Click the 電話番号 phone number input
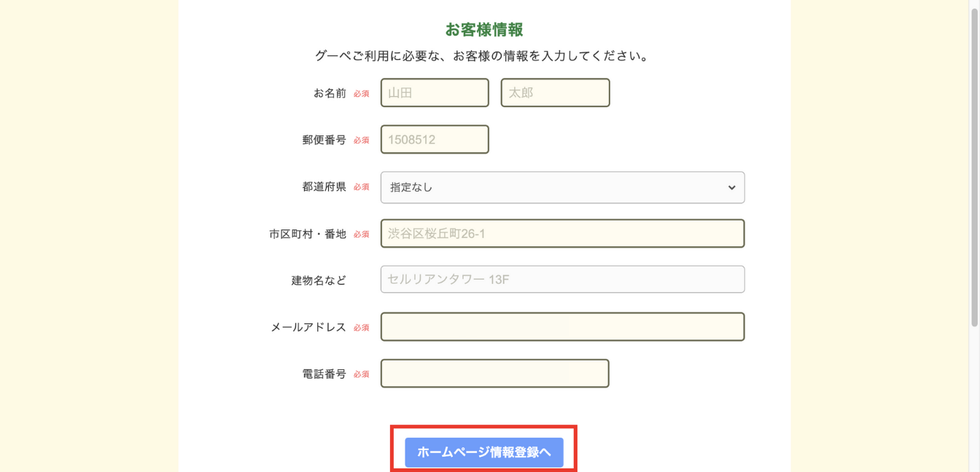The width and height of the screenshot is (980, 472). click(x=494, y=374)
